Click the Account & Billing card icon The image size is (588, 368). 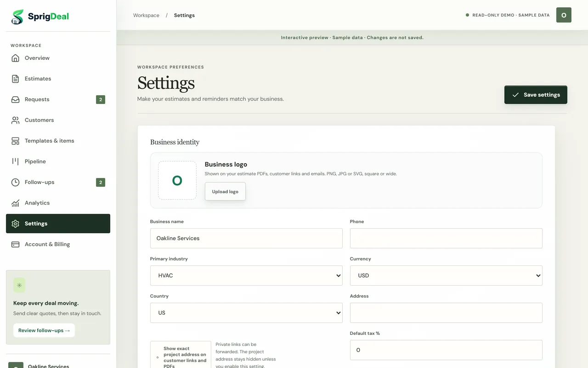pos(16,244)
